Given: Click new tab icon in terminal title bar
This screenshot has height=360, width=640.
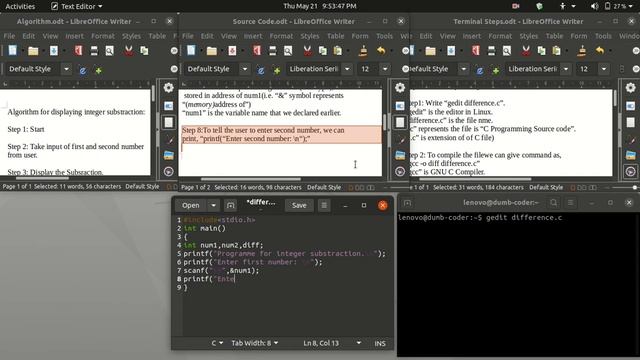Looking at the screenshot, I should [407, 202].
